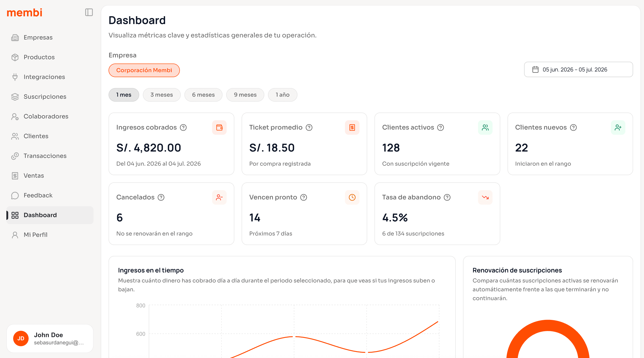Show help for Clientes nuevos
The image size is (644, 358).
[573, 128]
